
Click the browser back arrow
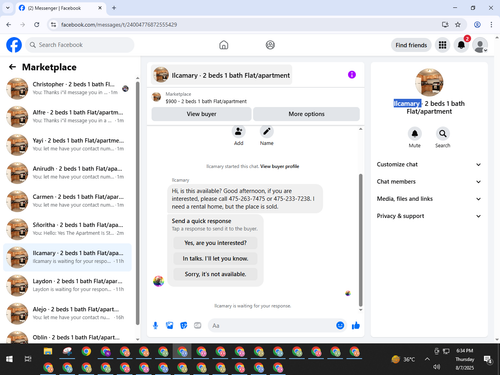click(9, 25)
